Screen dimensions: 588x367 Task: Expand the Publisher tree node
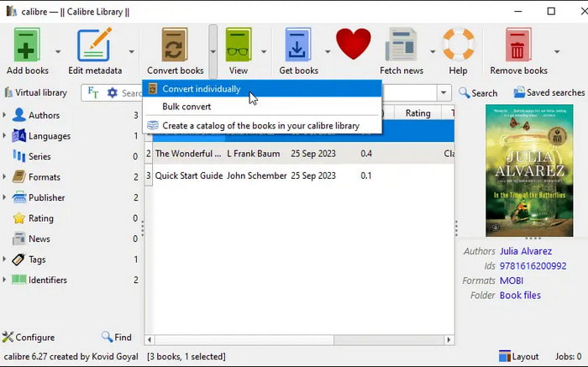coord(4,197)
